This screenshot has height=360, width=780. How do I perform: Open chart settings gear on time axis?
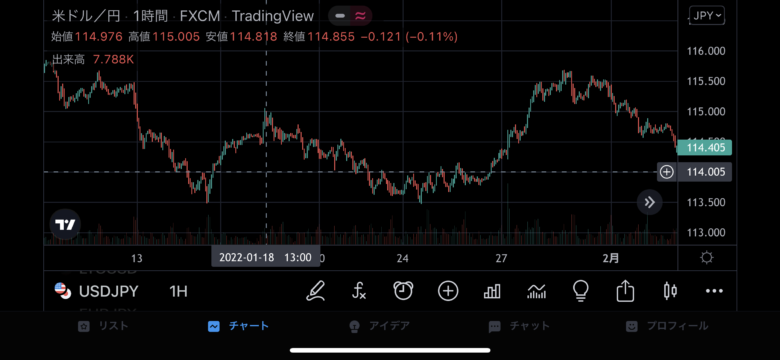706,258
